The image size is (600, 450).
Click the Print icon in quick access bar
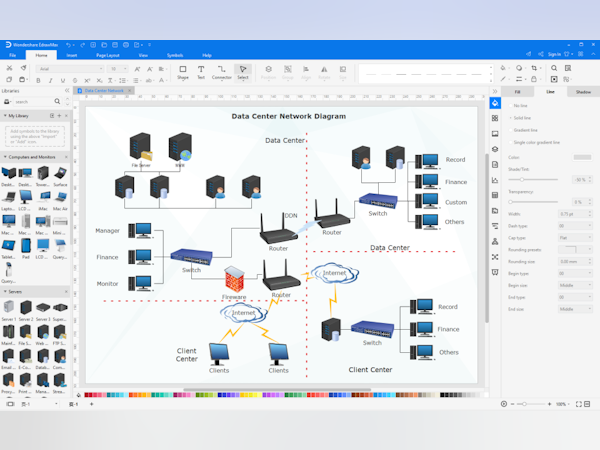(126, 45)
